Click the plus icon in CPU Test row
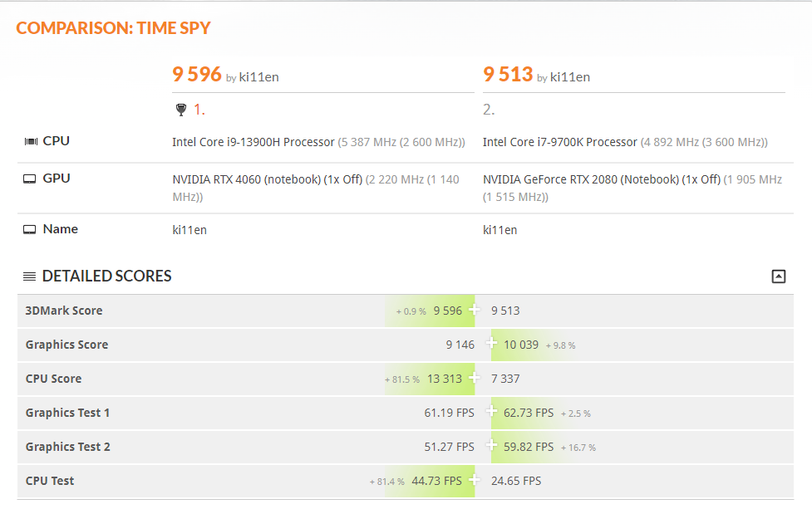 (x=475, y=481)
